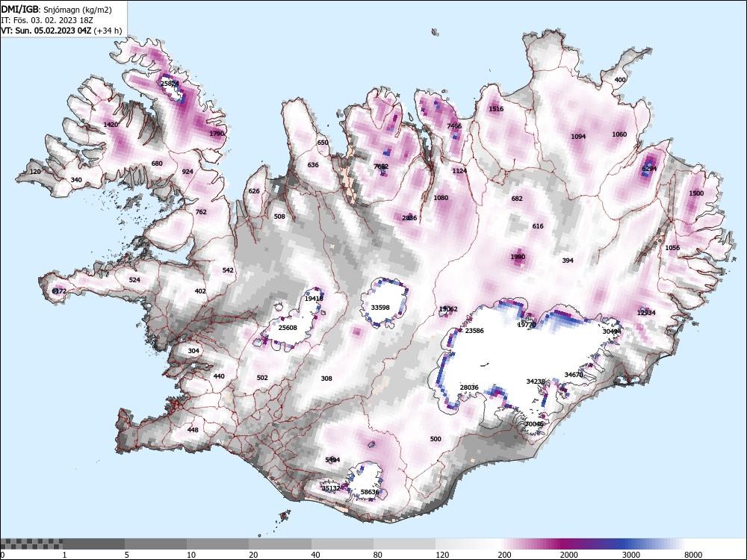Click the 'VT: Sun. 05.02.2023 04Z (+34 h)' line
The height and width of the screenshot is (560, 747).
[61, 31]
